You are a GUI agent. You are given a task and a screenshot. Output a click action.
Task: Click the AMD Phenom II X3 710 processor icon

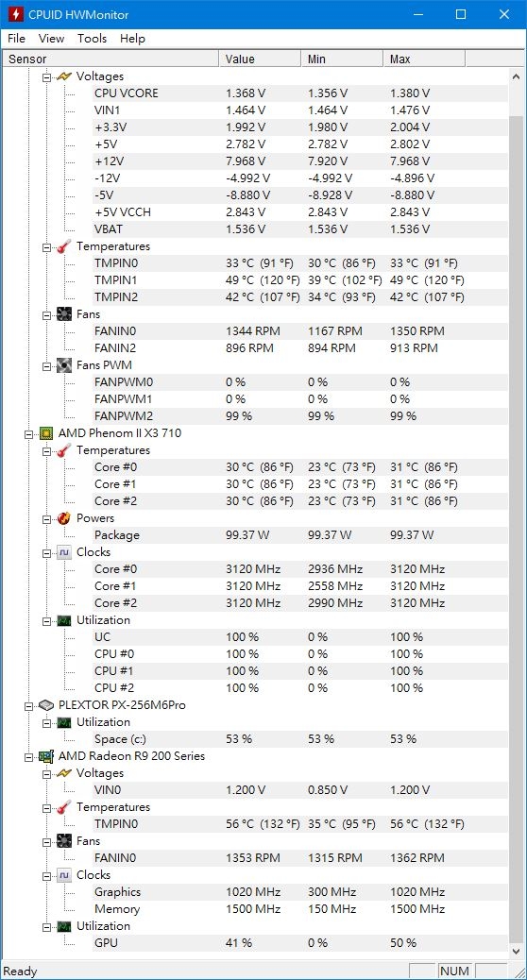(x=46, y=433)
